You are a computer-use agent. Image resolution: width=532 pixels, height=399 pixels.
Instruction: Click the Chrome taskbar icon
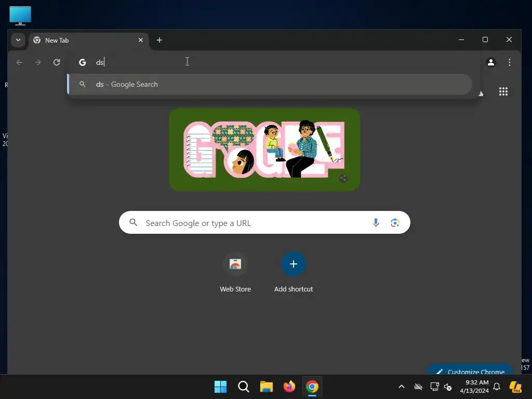[312, 387]
